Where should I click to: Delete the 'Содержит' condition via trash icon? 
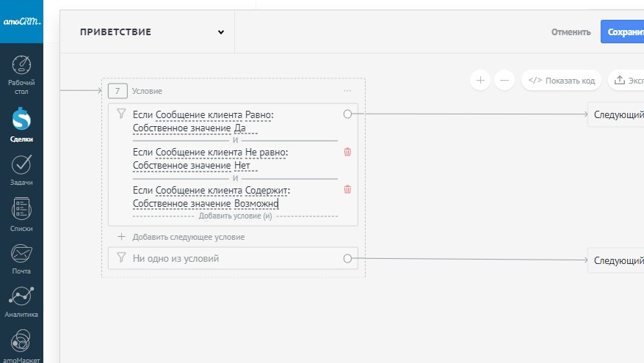(x=347, y=189)
